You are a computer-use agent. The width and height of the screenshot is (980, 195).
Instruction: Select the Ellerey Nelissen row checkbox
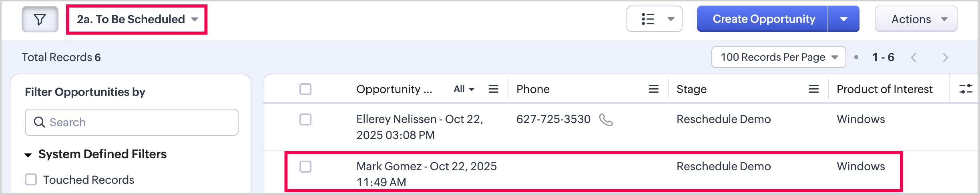coord(305,119)
